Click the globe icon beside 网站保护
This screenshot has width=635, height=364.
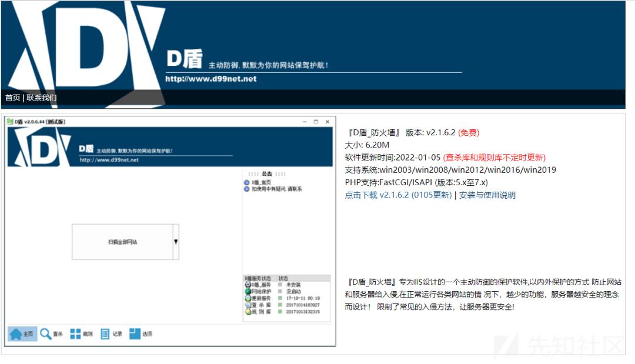point(248,291)
